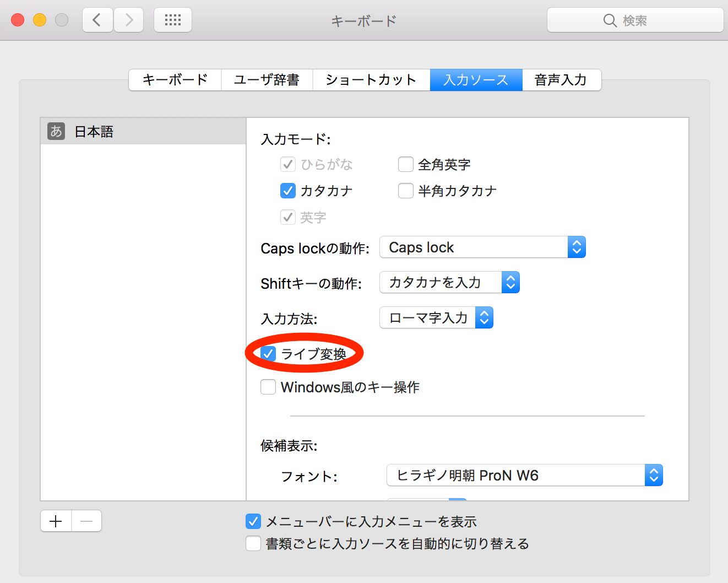The image size is (728, 583).
Task: Select the 入力ソース tab
Action: [x=476, y=80]
